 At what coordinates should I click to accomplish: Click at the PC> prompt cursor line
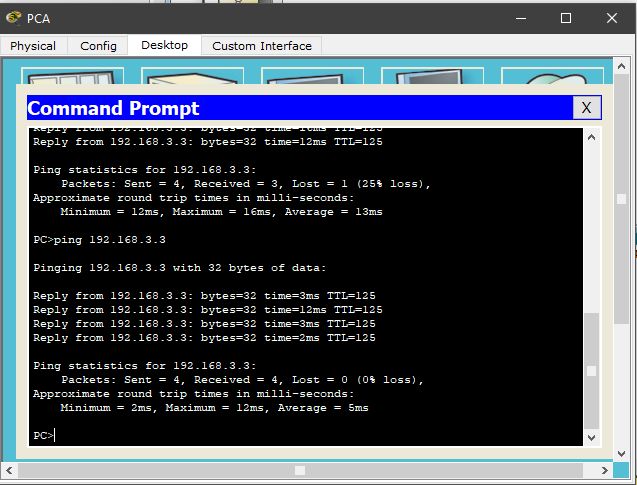(x=44, y=435)
